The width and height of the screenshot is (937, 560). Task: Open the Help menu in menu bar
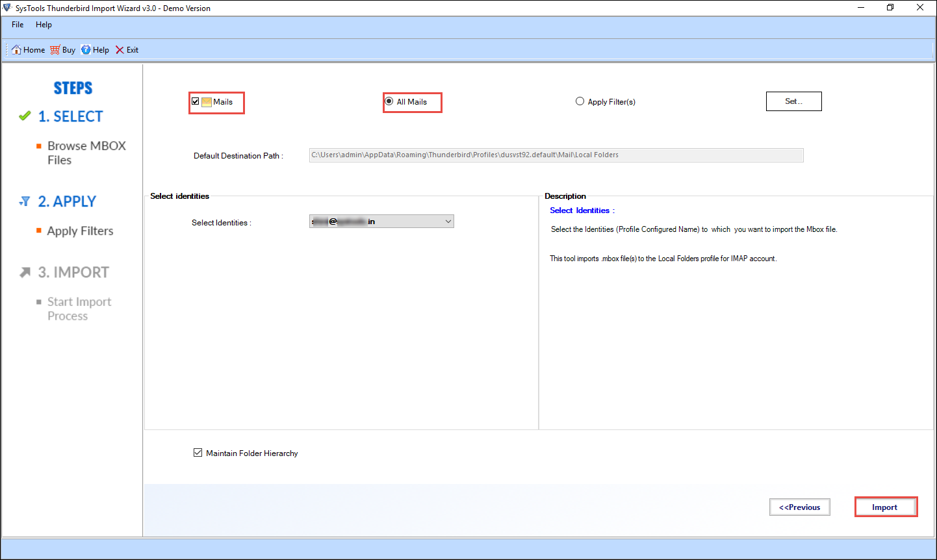tap(44, 25)
